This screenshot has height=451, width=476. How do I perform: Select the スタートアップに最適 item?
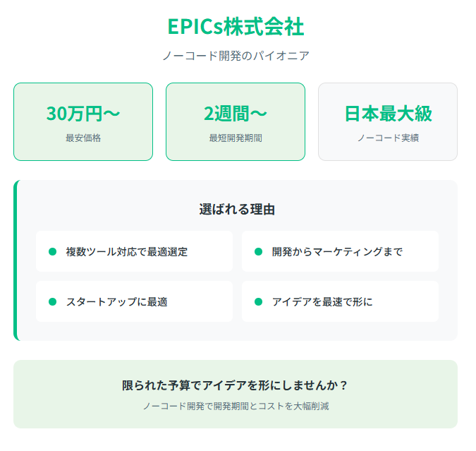tap(134, 301)
